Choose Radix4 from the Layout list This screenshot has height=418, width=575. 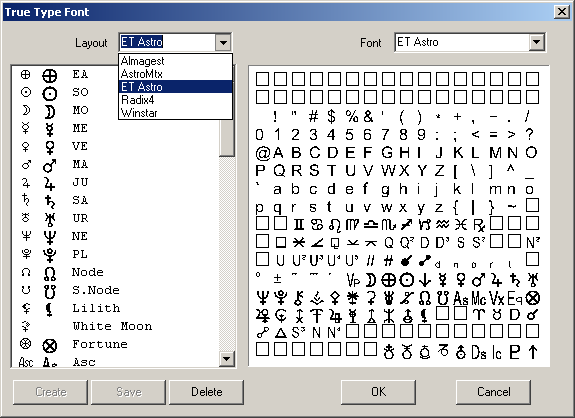(x=175, y=100)
